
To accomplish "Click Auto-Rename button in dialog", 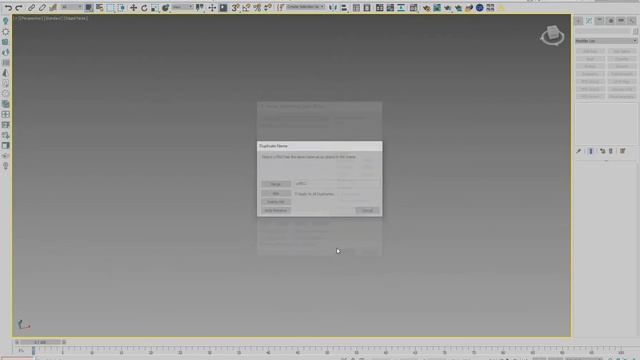I will (x=276, y=211).
